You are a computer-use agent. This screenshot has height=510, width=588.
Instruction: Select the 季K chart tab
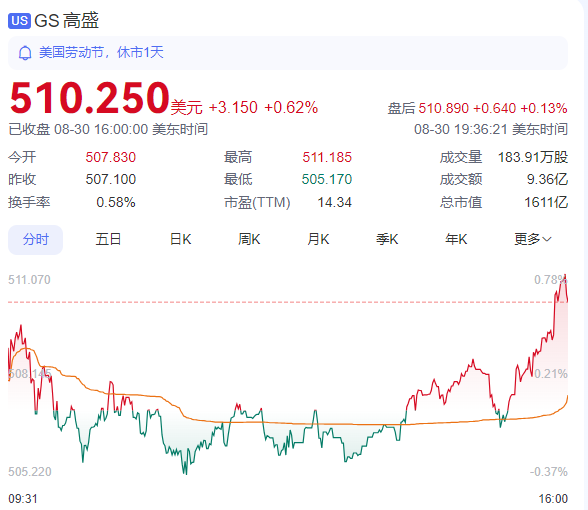387,239
